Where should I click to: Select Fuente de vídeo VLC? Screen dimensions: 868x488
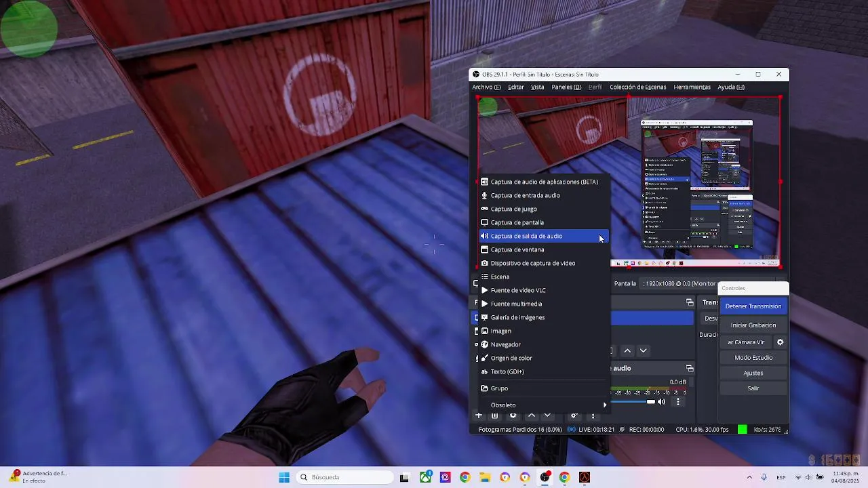pos(543,290)
